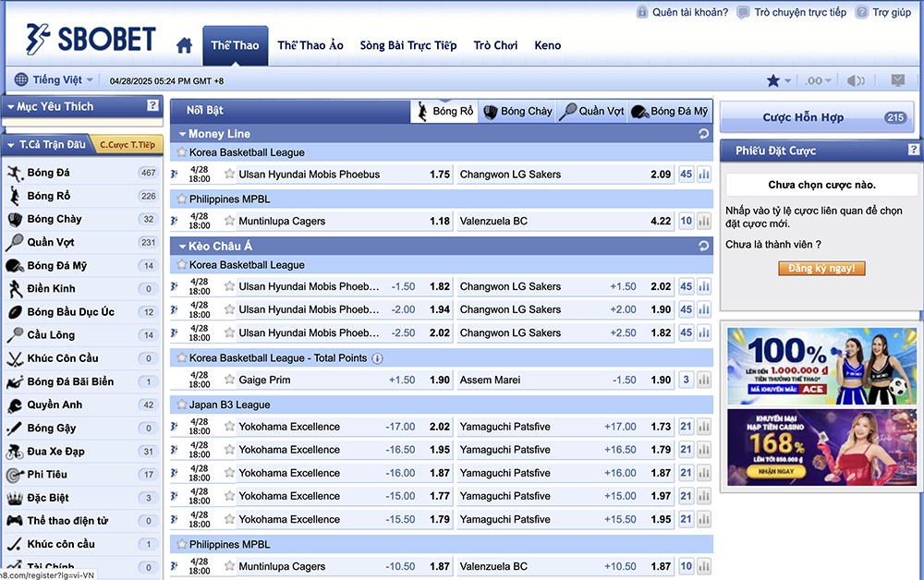924x580 pixels.
Task: Select Đặc Biệt category
Action: [x=82, y=498]
